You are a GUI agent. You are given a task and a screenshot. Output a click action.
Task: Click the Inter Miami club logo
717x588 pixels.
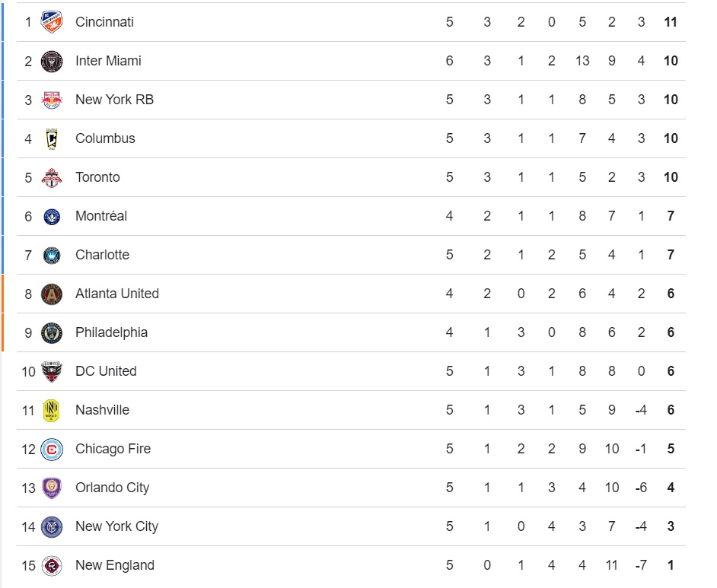click(x=52, y=61)
